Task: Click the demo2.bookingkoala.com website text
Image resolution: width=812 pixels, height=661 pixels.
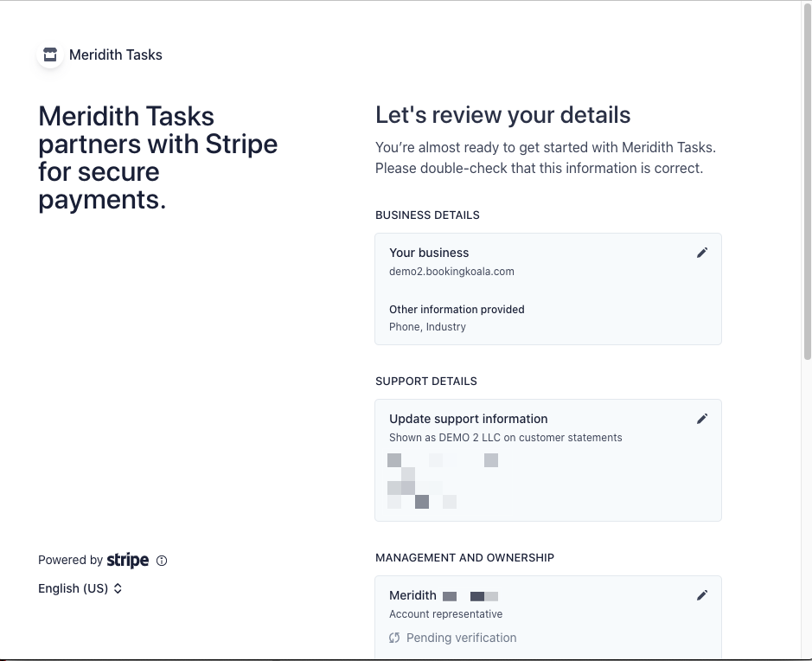Action: [451, 272]
